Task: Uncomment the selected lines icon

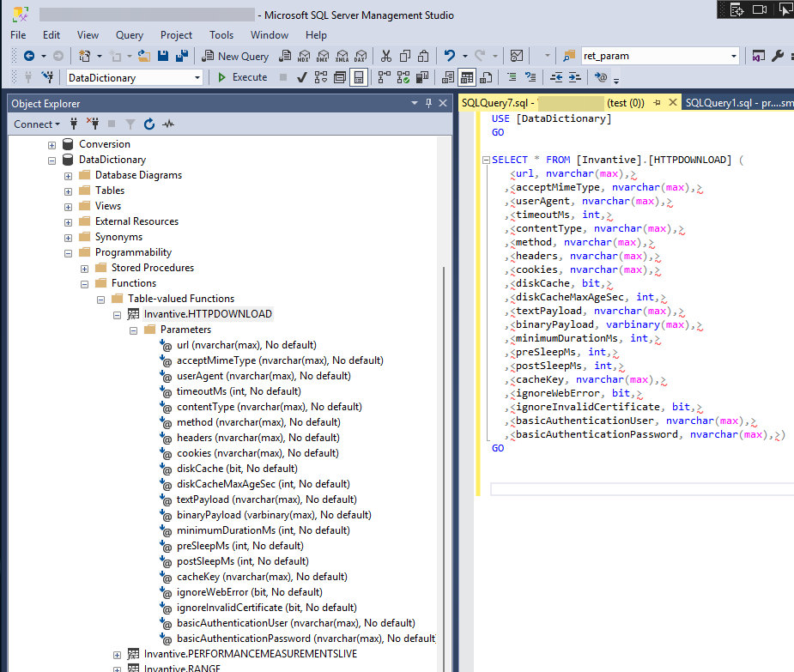Action: pyautogui.click(x=530, y=77)
